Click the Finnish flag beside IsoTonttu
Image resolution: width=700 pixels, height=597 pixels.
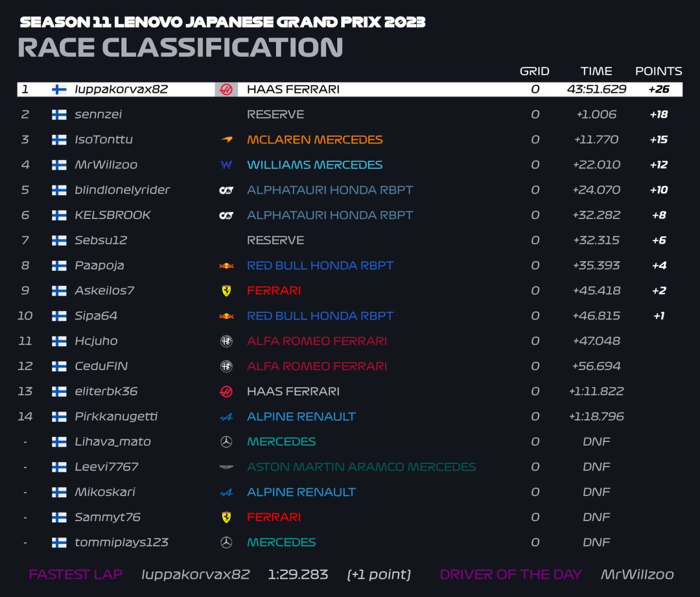coord(59,140)
